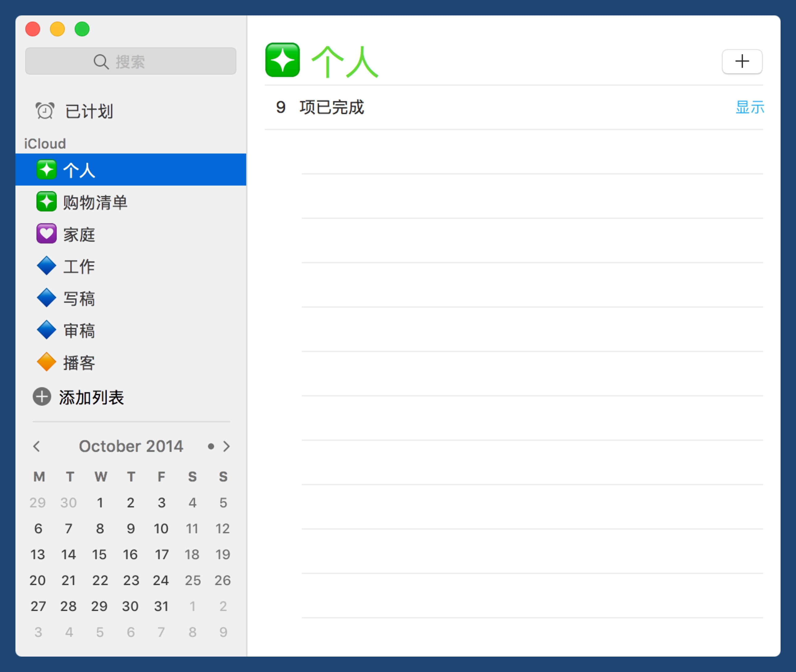This screenshot has width=796, height=672.
Task: Select October 31 in the mini calendar
Action: (161, 606)
